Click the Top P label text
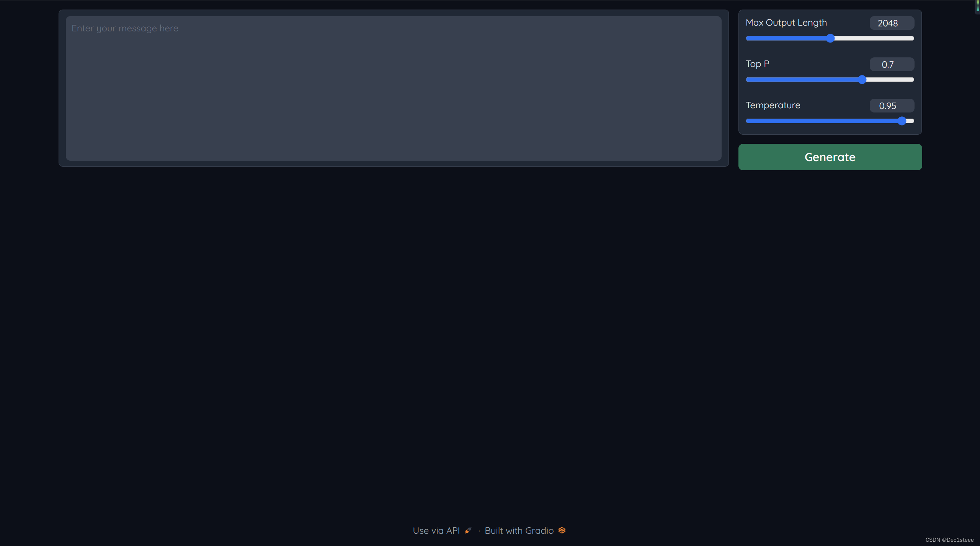This screenshot has height=546, width=980. 757,64
